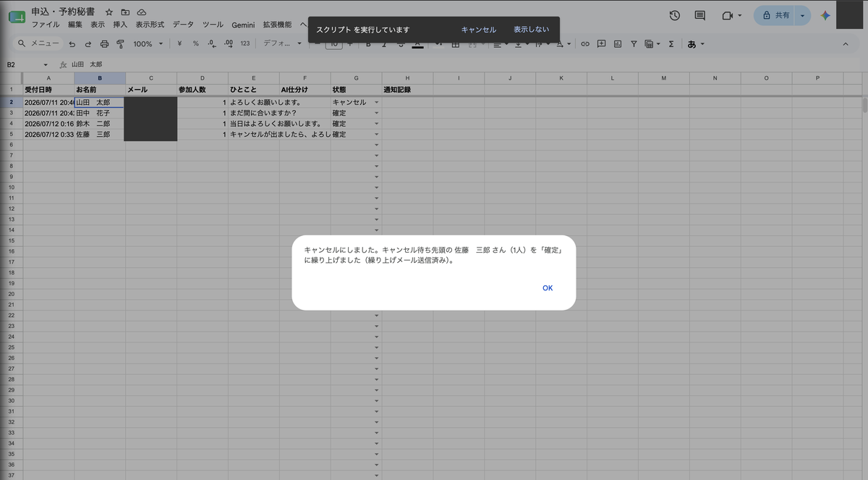Open the Gemini menu in menu bar

click(243, 25)
